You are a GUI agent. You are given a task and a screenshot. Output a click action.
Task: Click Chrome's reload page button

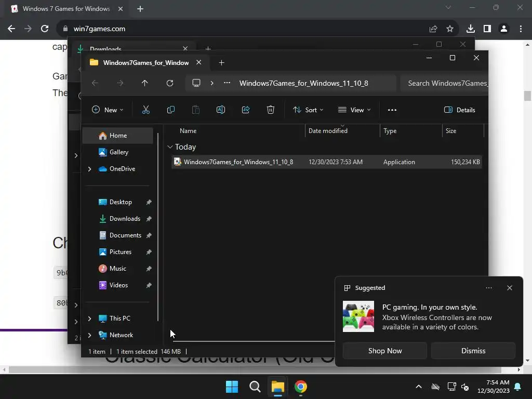(x=45, y=29)
